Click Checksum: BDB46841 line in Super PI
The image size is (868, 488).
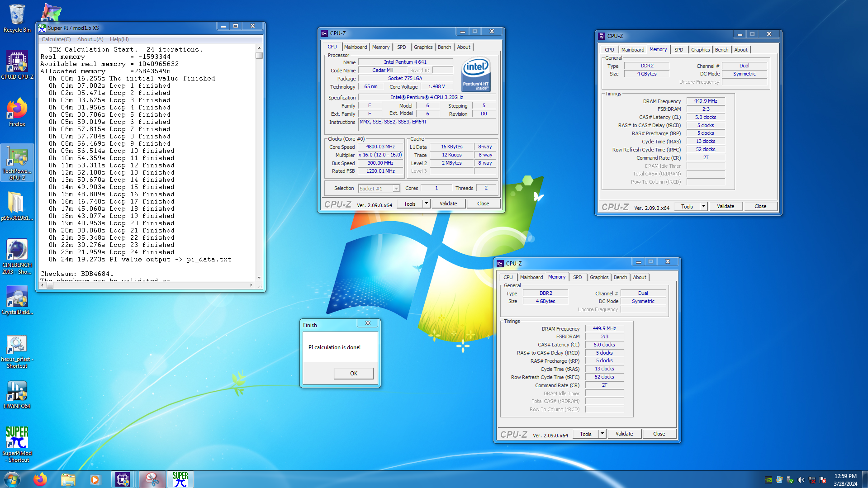(77, 274)
